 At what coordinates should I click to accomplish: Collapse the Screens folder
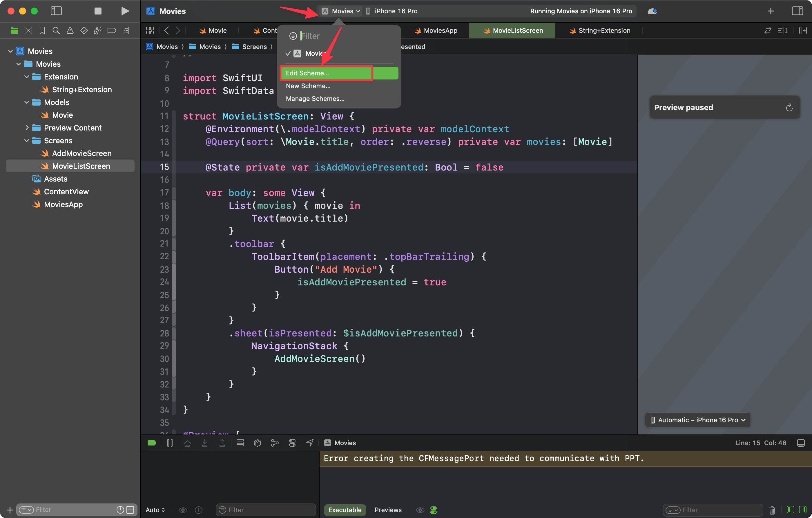pos(27,141)
